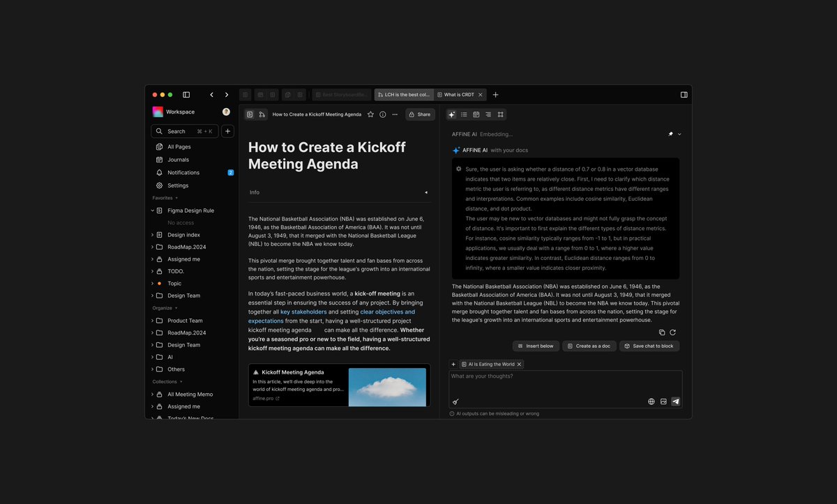This screenshot has height=504, width=837.
Task: Expand Assigned me in Favorites
Action: pyautogui.click(x=153, y=259)
